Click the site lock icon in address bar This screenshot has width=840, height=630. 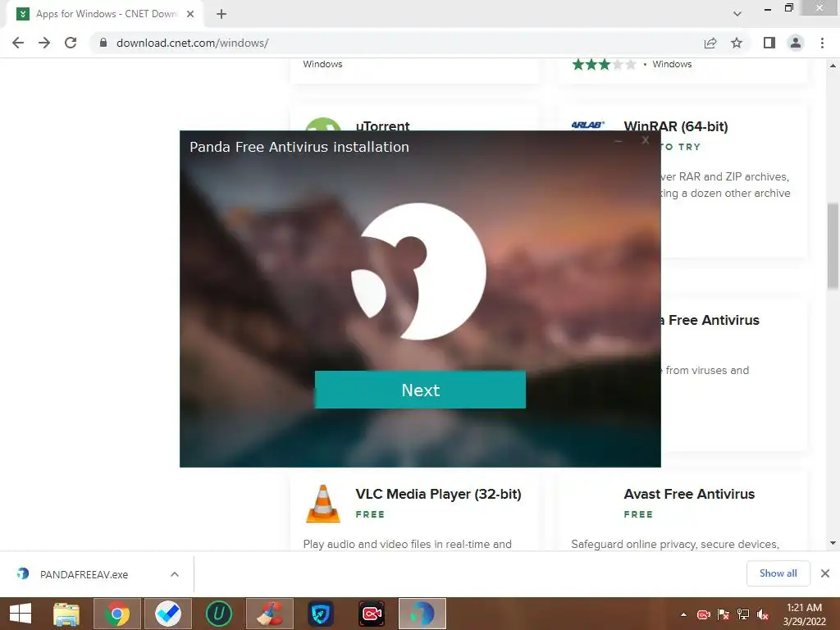pos(103,43)
